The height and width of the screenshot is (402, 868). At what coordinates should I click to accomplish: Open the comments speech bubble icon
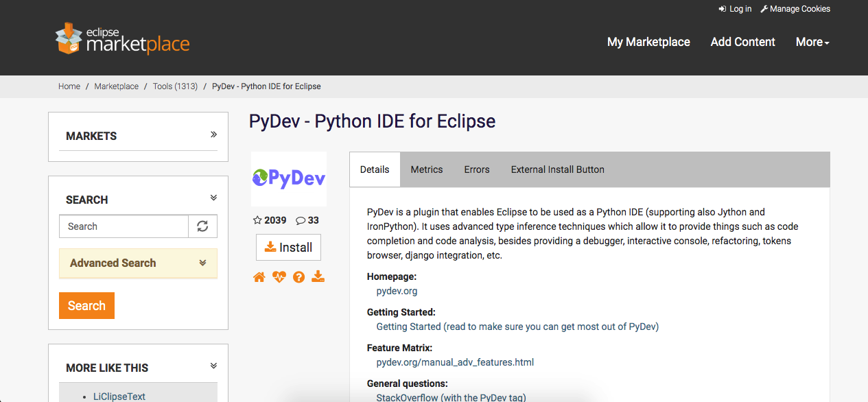coord(301,220)
